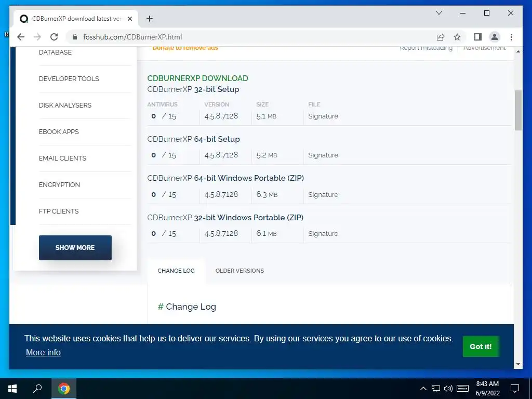The height and width of the screenshot is (399, 532).
Task: Accept cookies with Got it! button
Action: (481, 347)
